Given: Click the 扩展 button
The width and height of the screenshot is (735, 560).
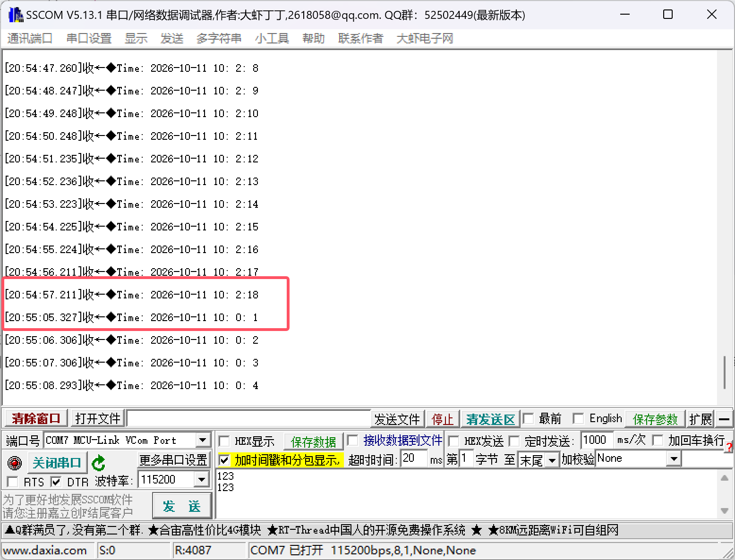Looking at the screenshot, I should [700, 419].
